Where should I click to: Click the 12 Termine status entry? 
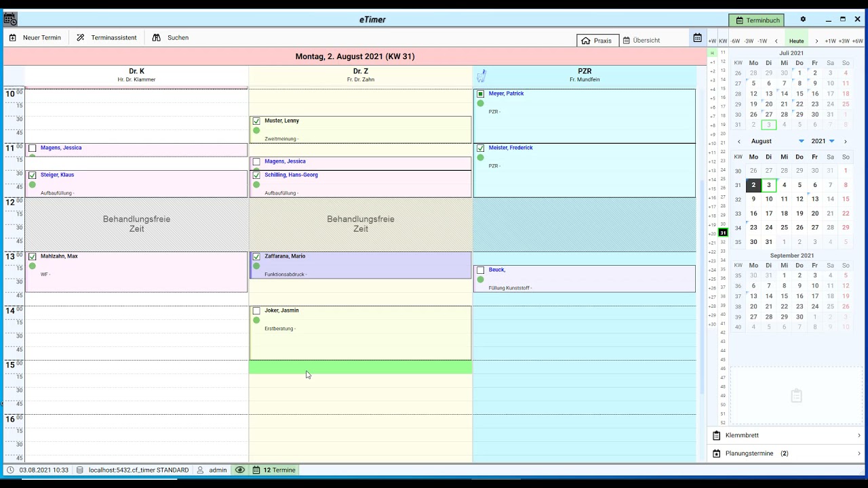(275, 470)
